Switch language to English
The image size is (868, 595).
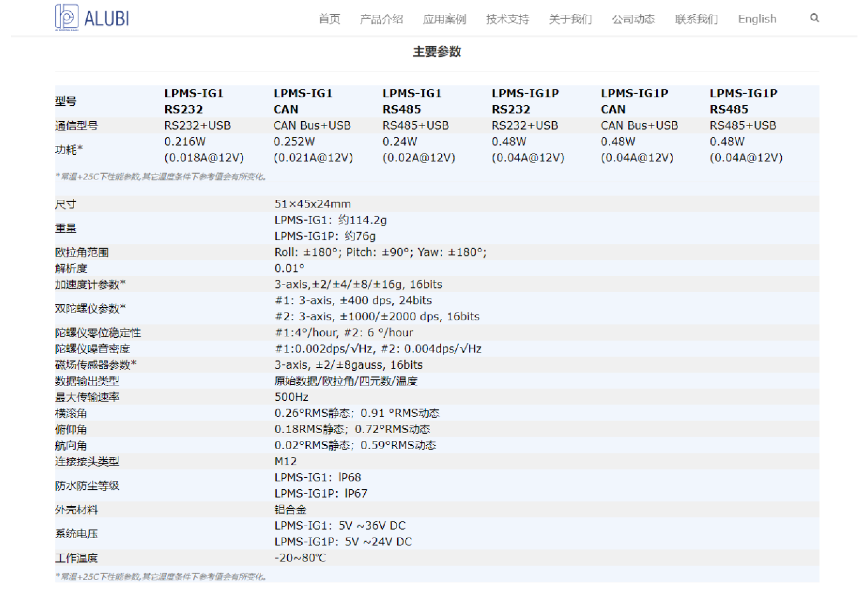tap(757, 19)
